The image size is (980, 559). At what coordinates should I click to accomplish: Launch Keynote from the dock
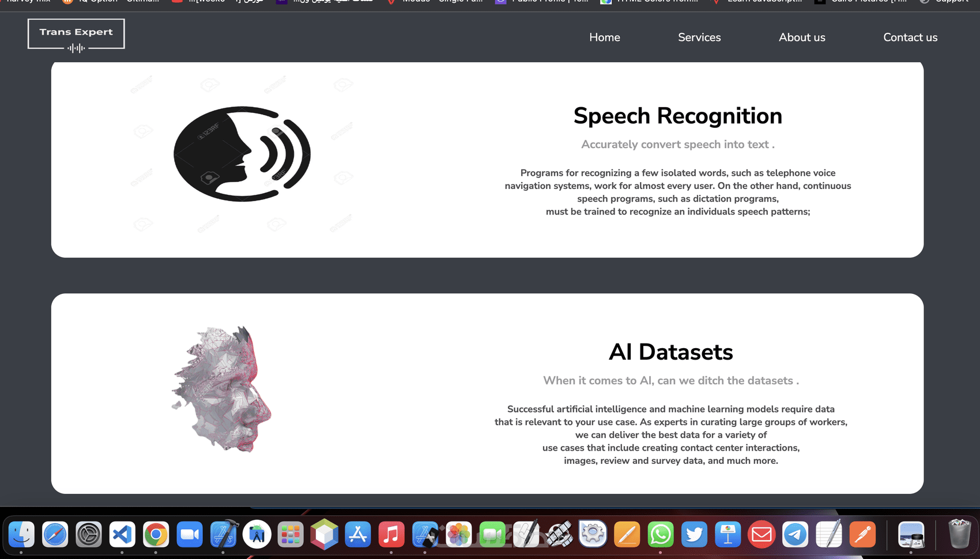(x=728, y=534)
